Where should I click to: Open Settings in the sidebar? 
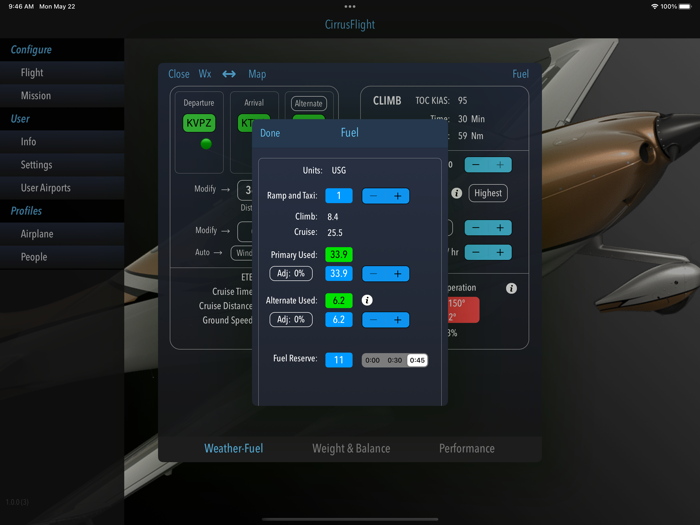click(62, 165)
